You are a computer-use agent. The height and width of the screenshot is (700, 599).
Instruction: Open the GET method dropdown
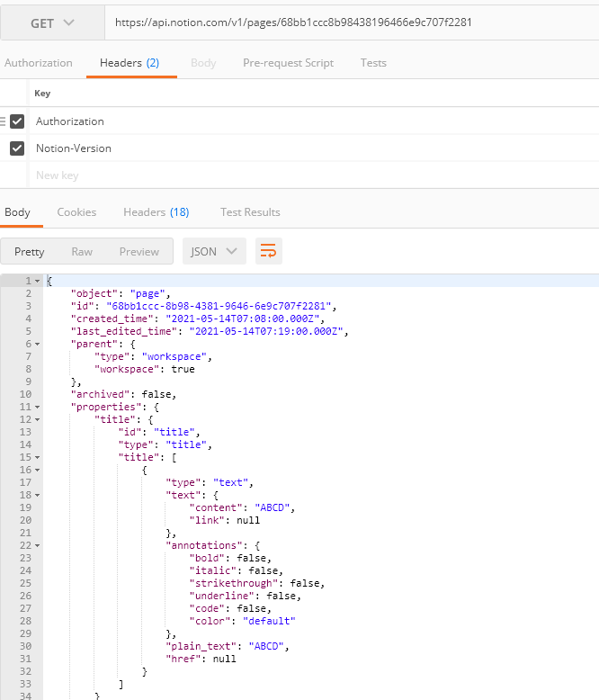click(52, 22)
